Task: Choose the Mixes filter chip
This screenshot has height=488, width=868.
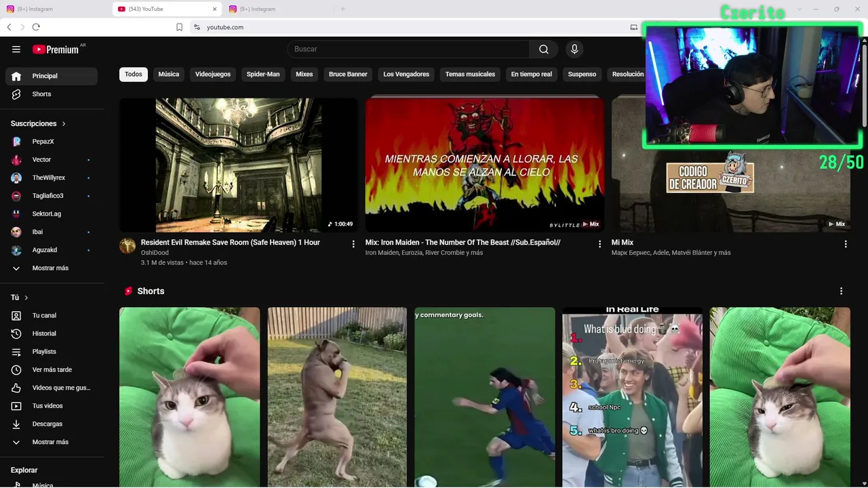Action: (304, 75)
